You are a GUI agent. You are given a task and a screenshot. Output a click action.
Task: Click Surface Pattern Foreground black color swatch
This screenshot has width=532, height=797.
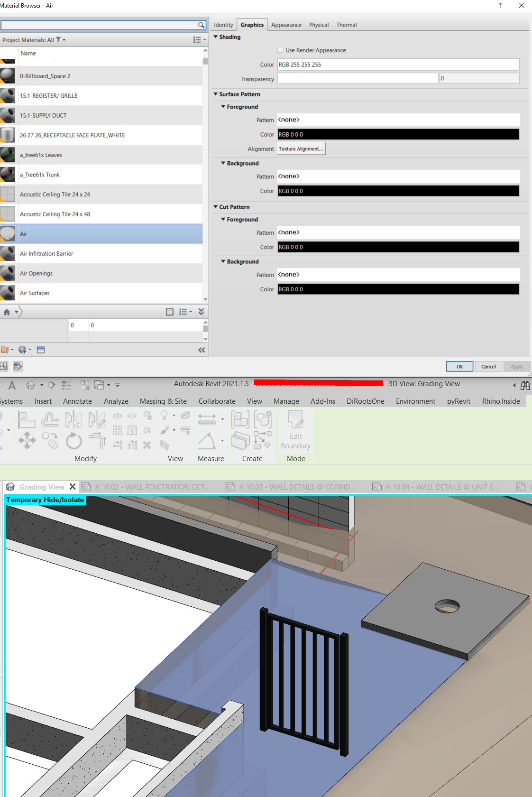[x=398, y=134]
